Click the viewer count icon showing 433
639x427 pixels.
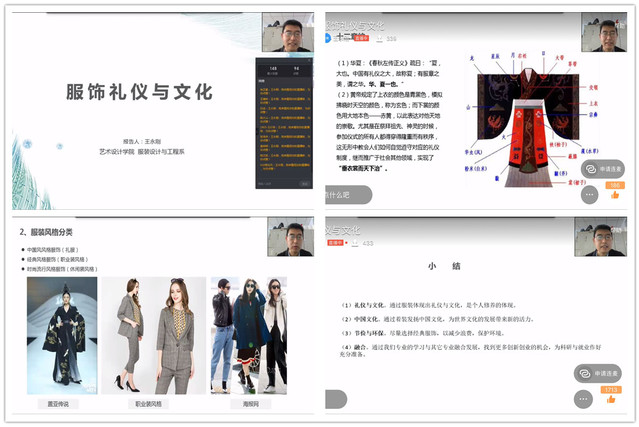[x=354, y=242]
